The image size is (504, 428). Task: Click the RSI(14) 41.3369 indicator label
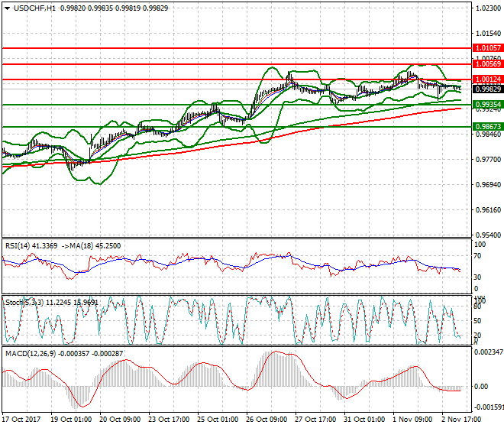click(x=31, y=246)
